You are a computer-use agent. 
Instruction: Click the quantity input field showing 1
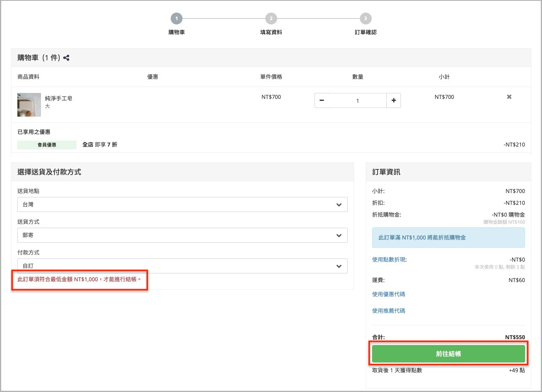point(358,100)
